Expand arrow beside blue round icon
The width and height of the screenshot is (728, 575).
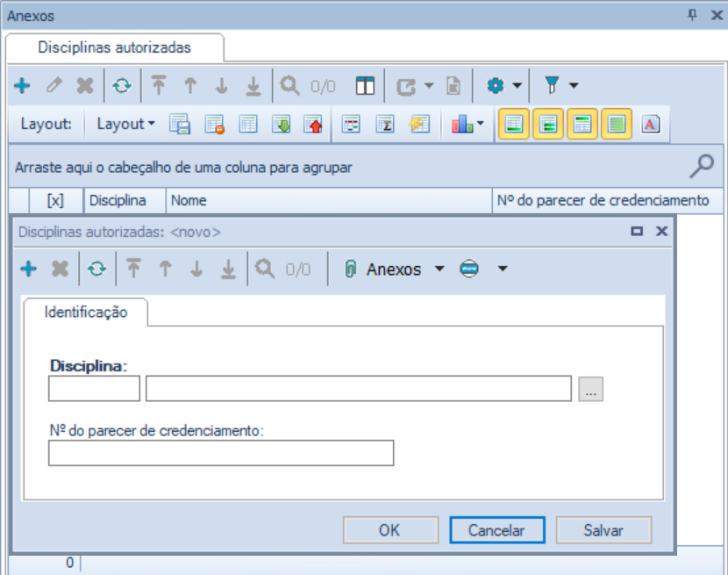tap(503, 269)
